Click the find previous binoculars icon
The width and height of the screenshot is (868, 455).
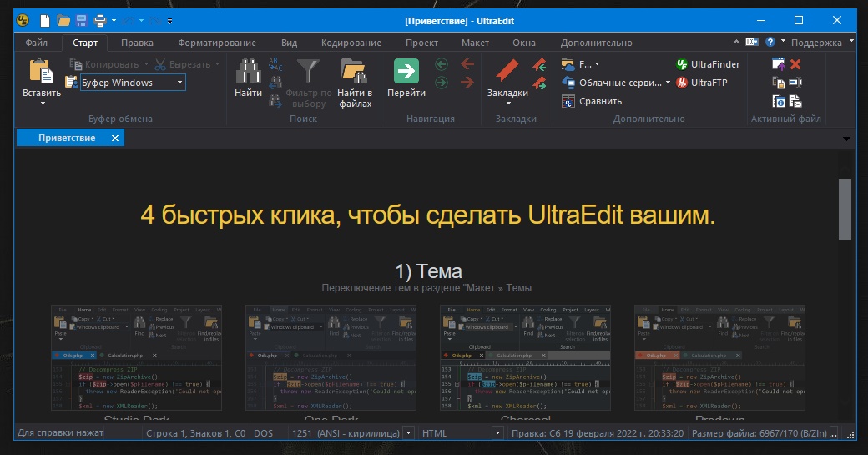[x=275, y=83]
